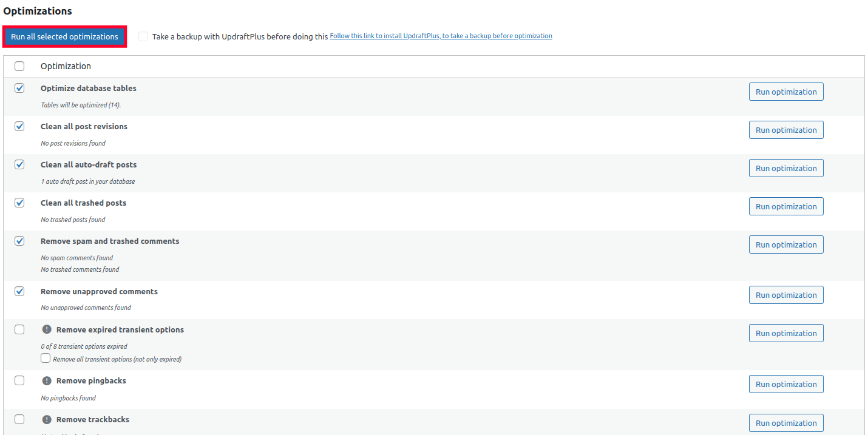Uncheck Clean all post revisions checkbox
Screen dimensions: 868x435
(19, 126)
